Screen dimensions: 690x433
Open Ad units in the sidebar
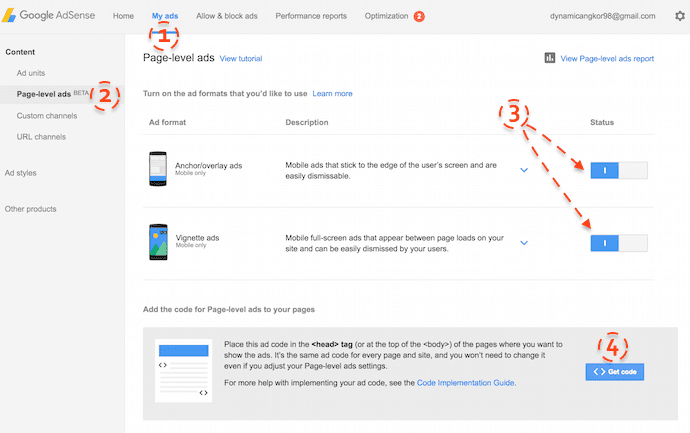click(31, 73)
